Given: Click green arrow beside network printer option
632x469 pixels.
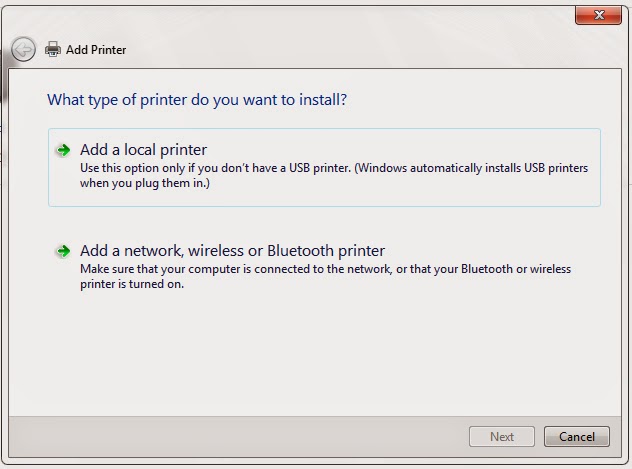Looking at the screenshot, I should pos(63,251).
